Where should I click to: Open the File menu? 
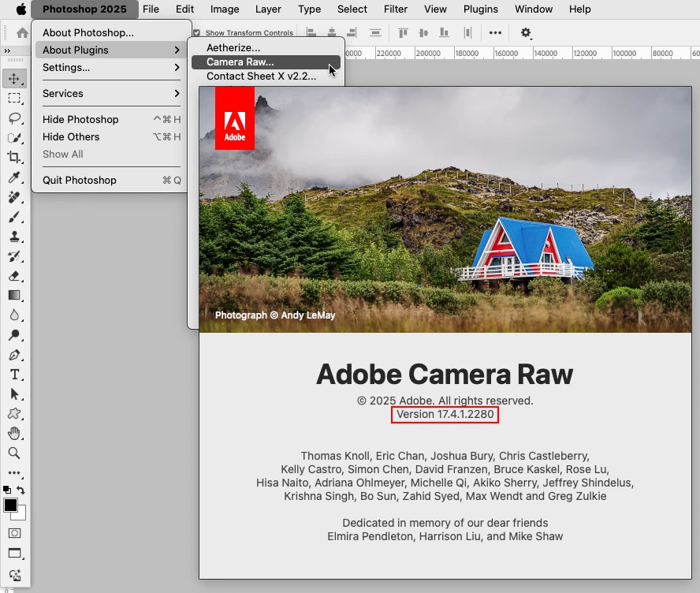coord(151,9)
